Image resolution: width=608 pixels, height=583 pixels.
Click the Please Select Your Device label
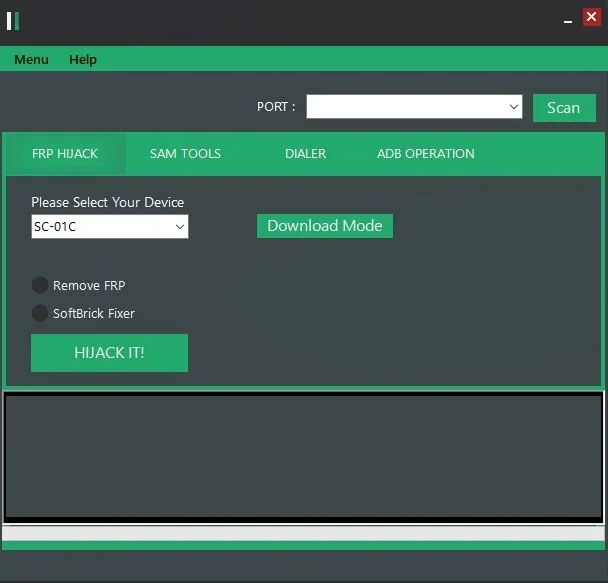click(x=108, y=202)
